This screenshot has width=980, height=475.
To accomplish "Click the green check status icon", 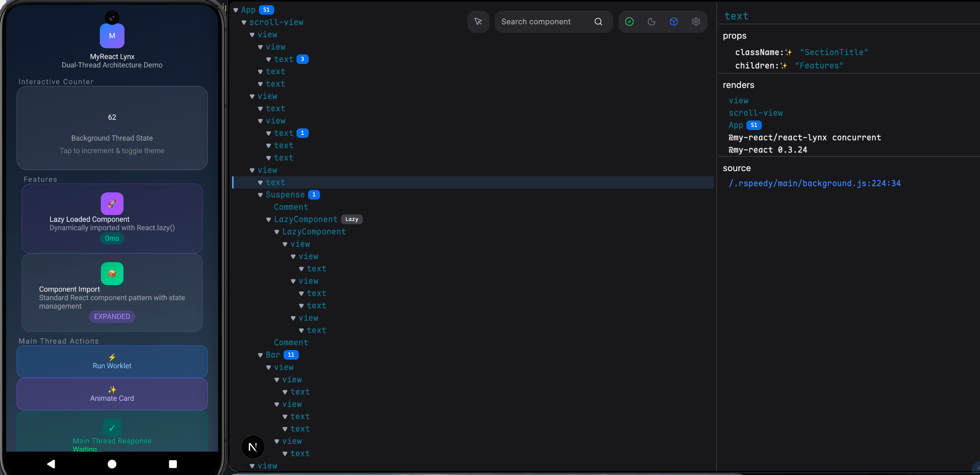I will (x=629, y=22).
